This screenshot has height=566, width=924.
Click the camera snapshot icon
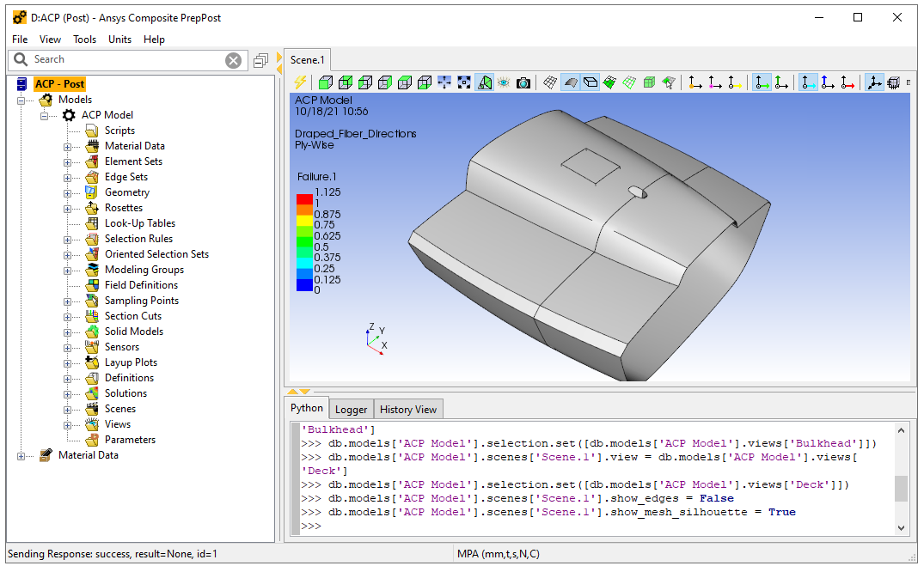point(523,82)
